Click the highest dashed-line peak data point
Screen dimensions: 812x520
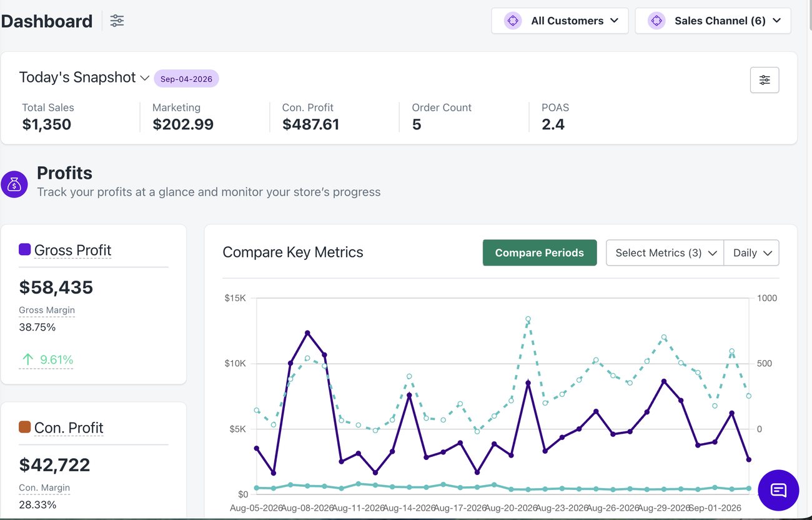[528, 319]
